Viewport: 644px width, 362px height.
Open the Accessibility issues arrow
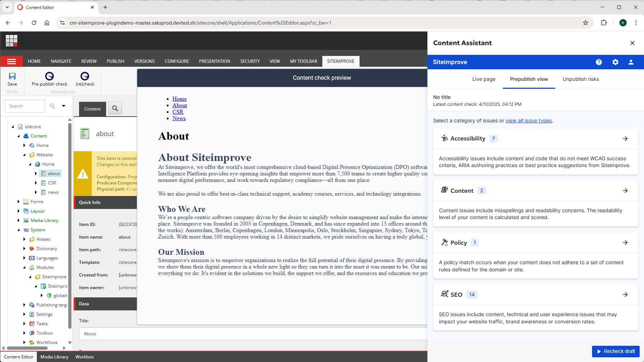pyautogui.click(x=625, y=139)
